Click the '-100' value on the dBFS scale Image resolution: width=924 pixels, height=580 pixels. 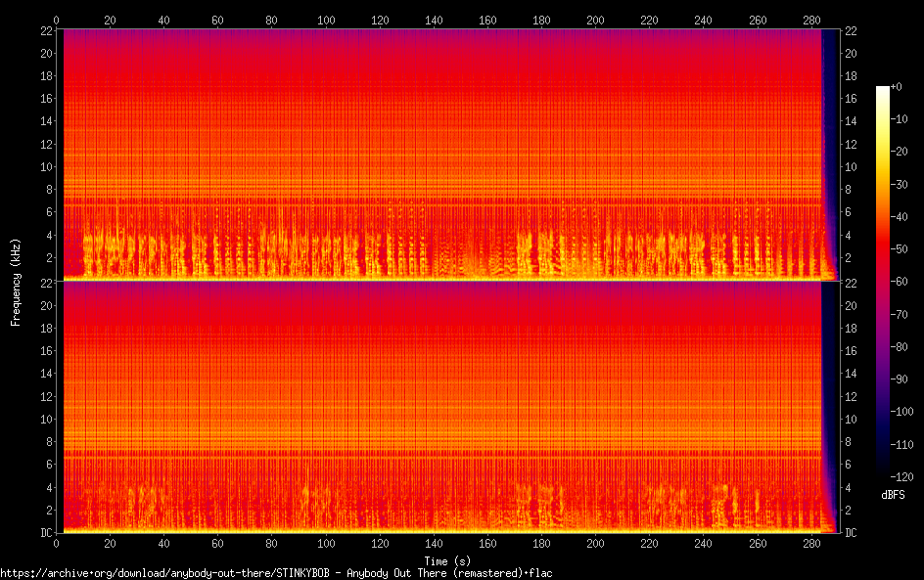[902, 412]
